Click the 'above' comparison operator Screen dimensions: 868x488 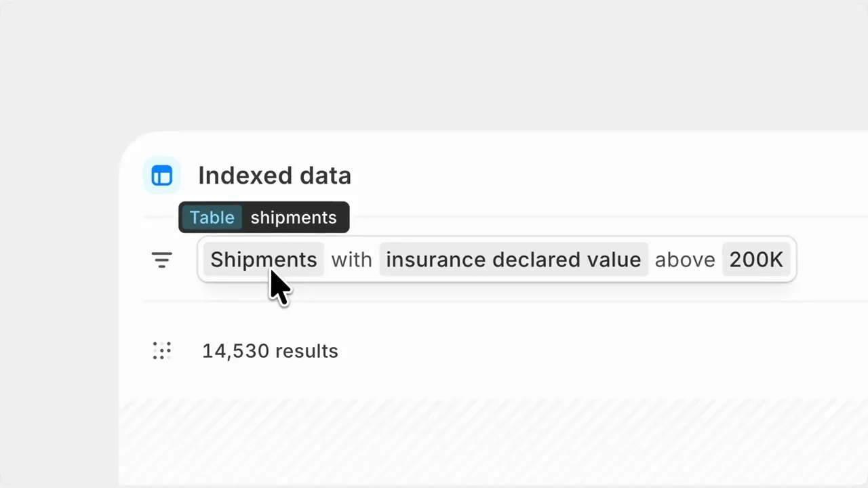click(685, 260)
